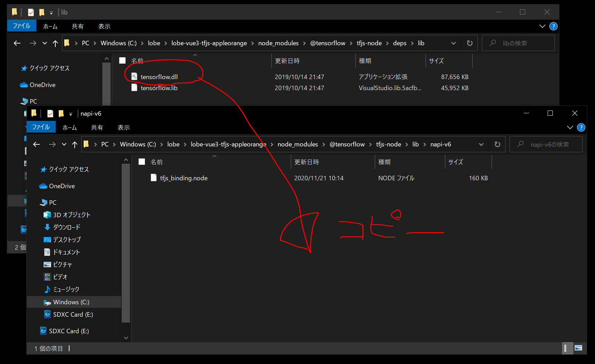The height and width of the screenshot is (364, 595).
Task: Open ファイル tab in lib window
Action: (x=22, y=26)
